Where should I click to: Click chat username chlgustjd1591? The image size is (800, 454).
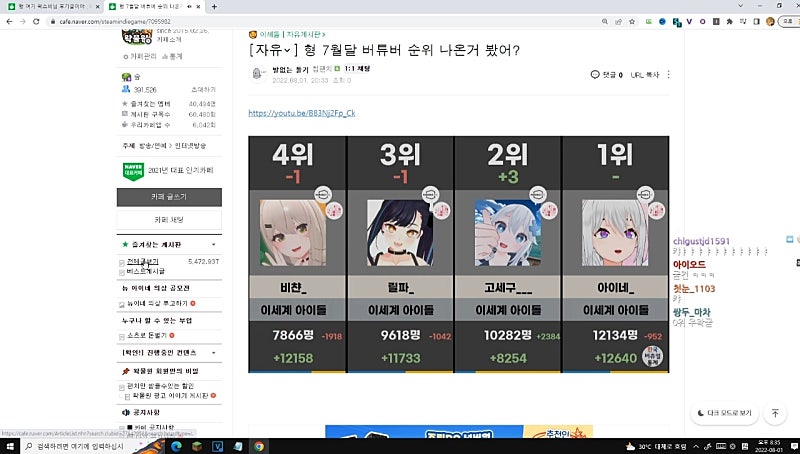coord(701,241)
